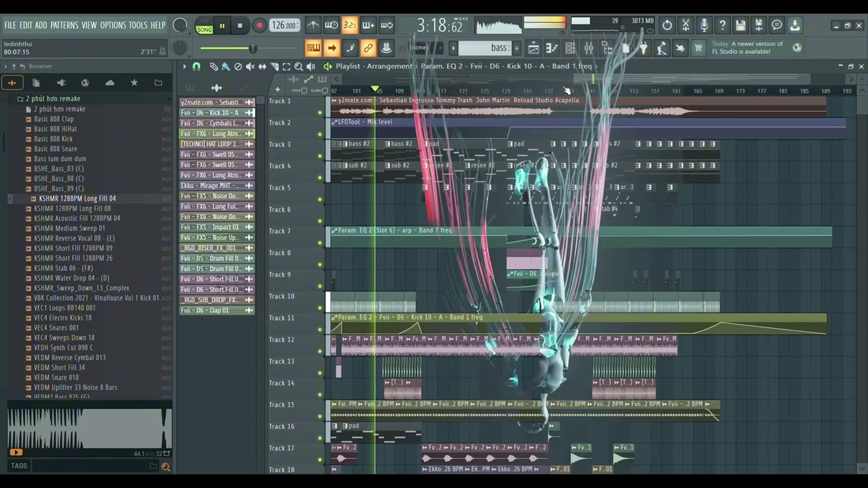Toggle auto-scrolling arrow button
Screen dimensions: 868x488
pyautogui.click(x=332, y=48)
